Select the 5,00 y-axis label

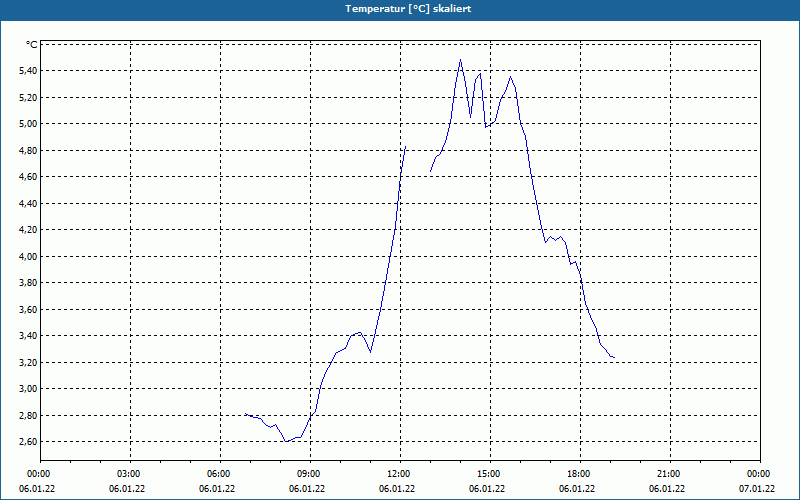pos(28,124)
